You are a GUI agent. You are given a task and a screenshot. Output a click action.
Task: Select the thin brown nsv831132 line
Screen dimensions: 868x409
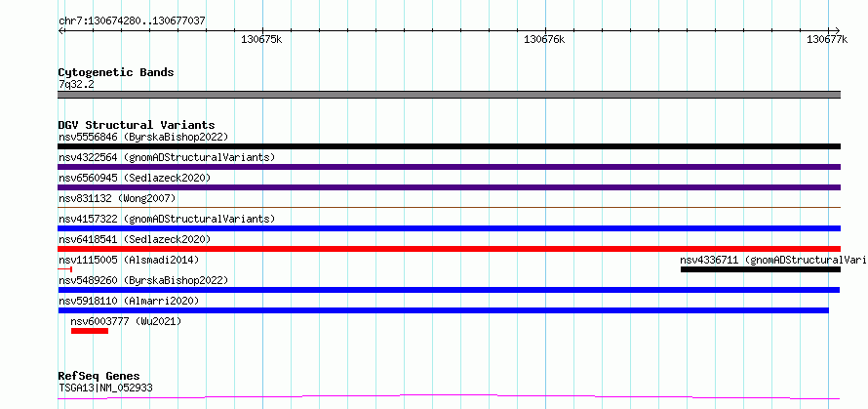click(449, 207)
